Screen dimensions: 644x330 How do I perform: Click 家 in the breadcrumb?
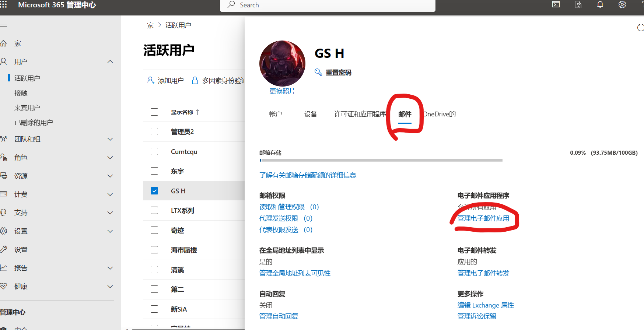click(150, 25)
